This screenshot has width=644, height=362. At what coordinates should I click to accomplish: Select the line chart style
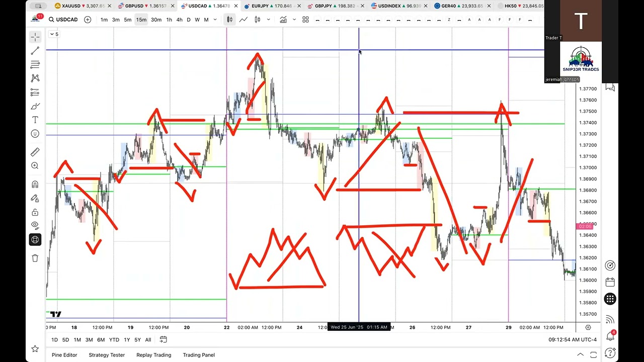coord(244,20)
